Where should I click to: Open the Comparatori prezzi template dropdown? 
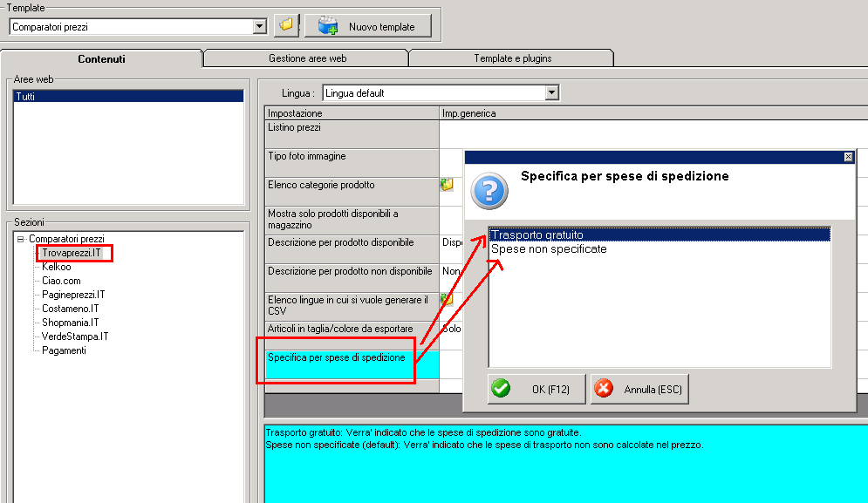click(x=260, y=26)
